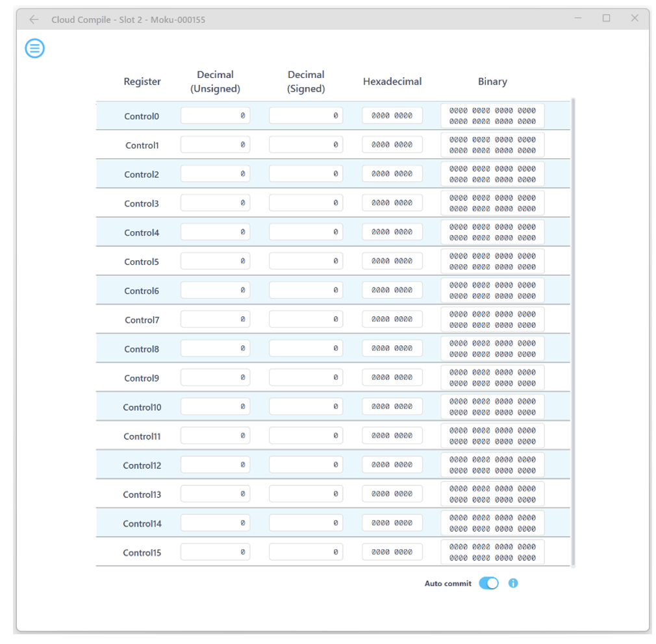The height and width of the screenshot is (644, 656).
Task: Click the Hexadecimal column header
Action: (392, 82)
